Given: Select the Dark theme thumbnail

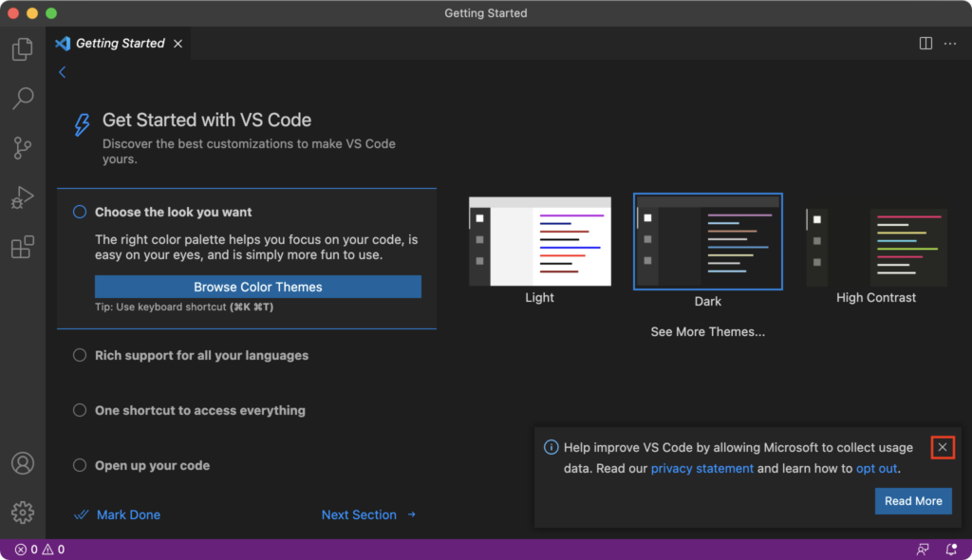Looking at the screenshot, I should [x=708, y=241].
